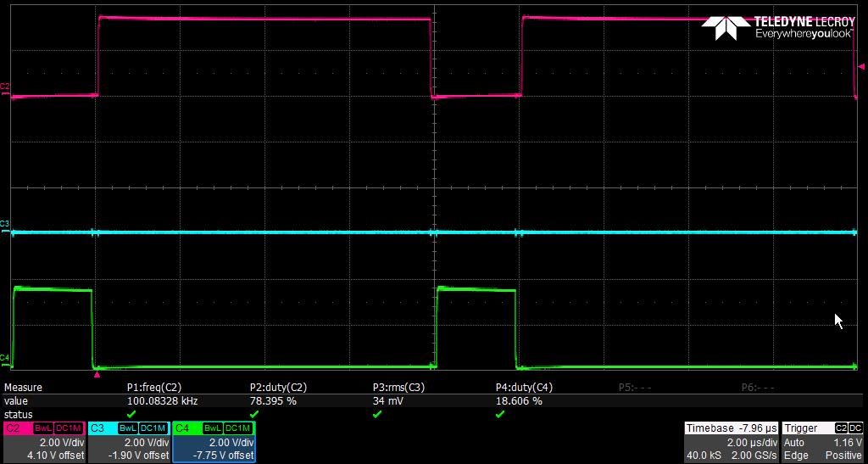
Task: Click the -1.90 V offset value in C3
Action: coord(138,456)
